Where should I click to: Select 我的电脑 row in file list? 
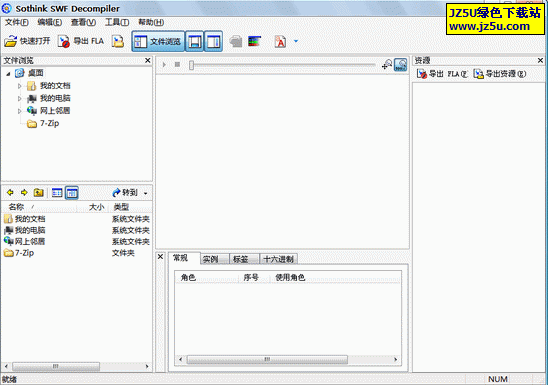click(x=77, y=230)
